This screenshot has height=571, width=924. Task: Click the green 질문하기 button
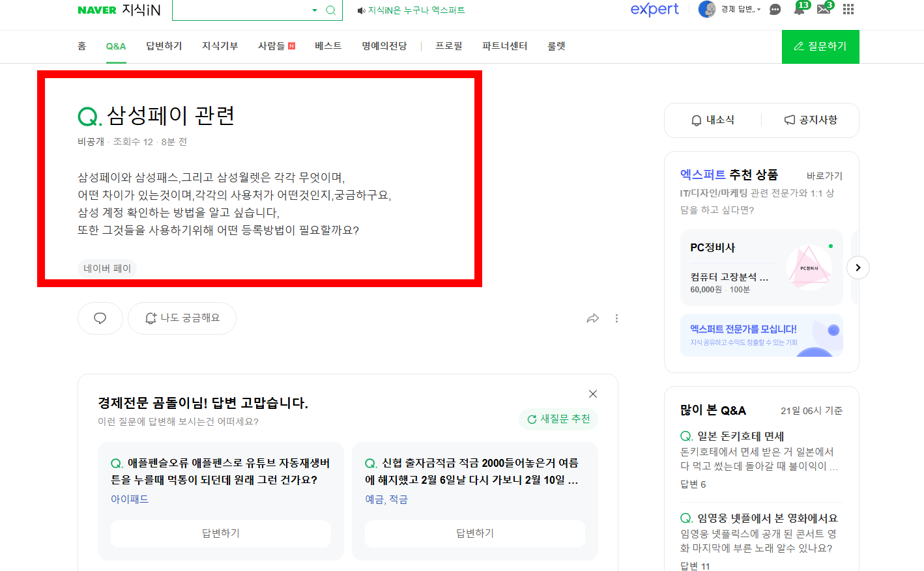pyautogui.click(x=820, y=46)
